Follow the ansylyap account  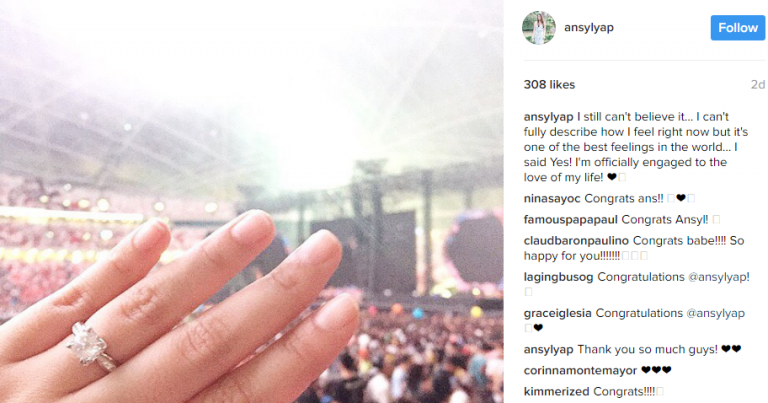pyautogui.click(x=738, y=28)
